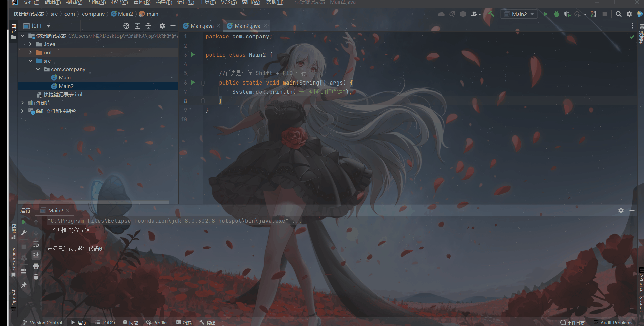Image resolution: width=644 pixels, height=326 pixels.
Task: Edit run configuration via wrench icon
Action: pos(24,233)
